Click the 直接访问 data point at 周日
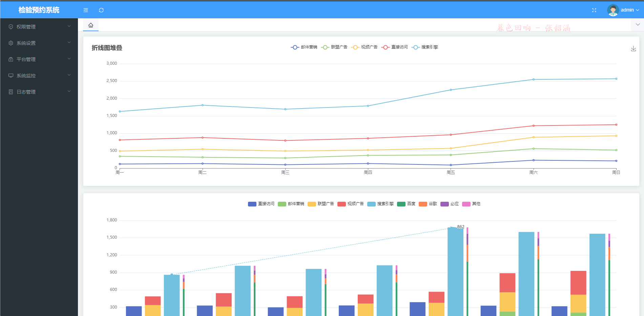 [616, 125]
